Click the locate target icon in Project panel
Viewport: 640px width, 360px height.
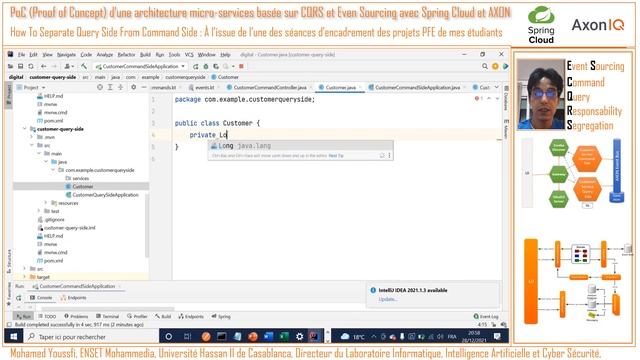(x=100, y=87)
